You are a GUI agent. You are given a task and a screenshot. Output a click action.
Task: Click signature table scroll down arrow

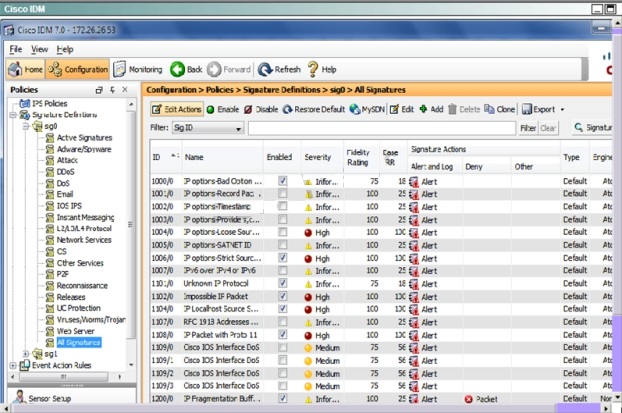[x=617, y=397]
